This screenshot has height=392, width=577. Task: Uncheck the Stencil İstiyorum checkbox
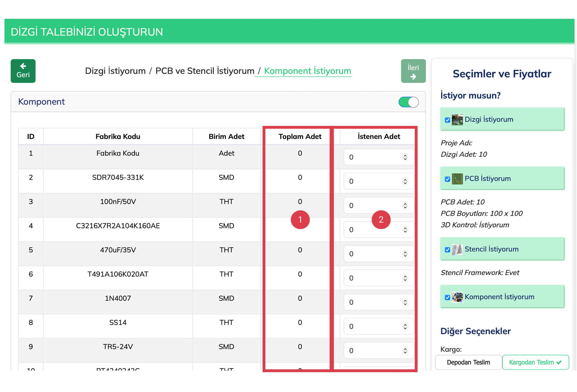447,250
